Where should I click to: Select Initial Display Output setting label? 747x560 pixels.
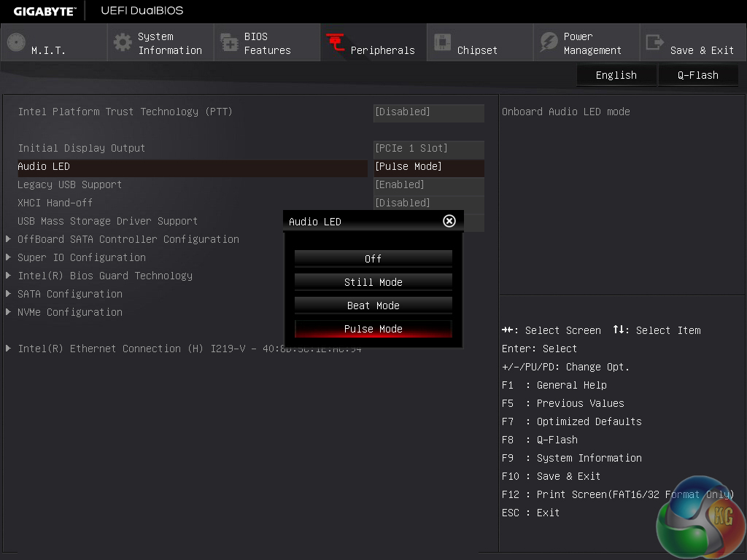81,149
